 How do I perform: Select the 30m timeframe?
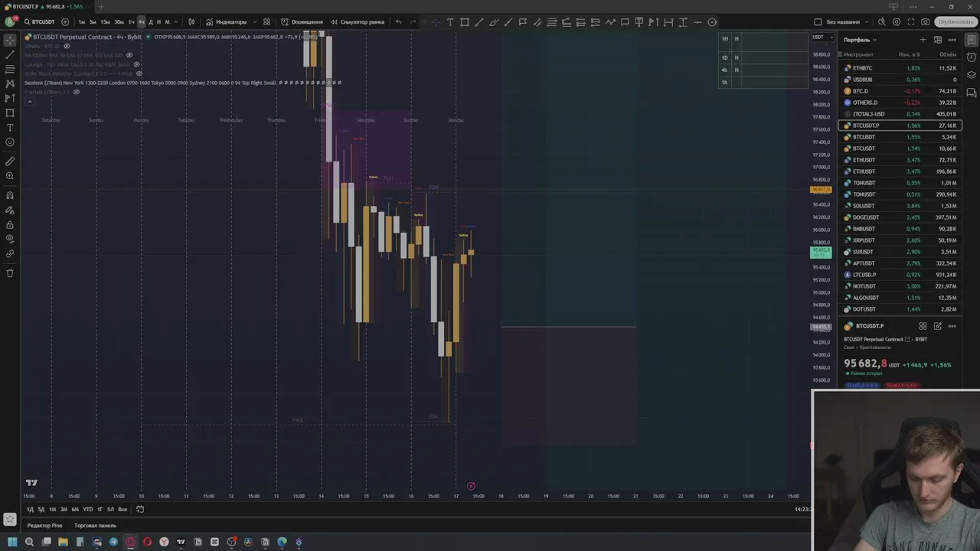coord(119,22)
